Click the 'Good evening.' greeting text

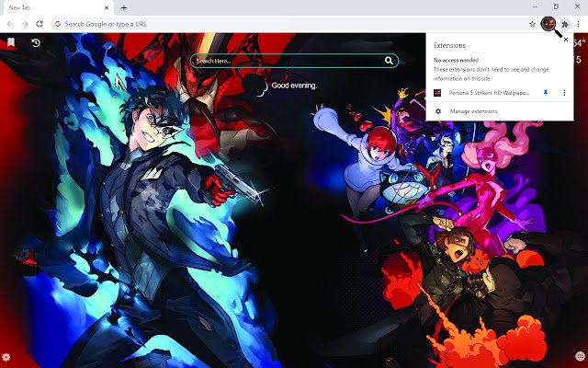click(294, 86)
